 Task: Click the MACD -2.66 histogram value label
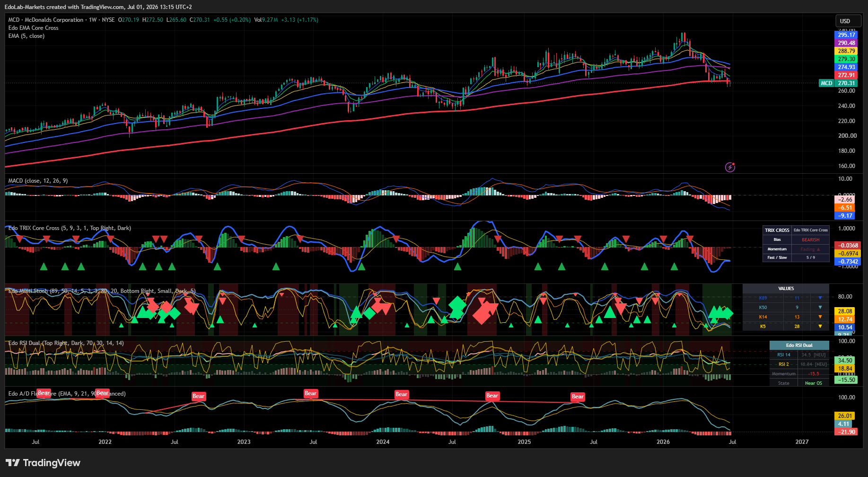(x=845, y=200)
